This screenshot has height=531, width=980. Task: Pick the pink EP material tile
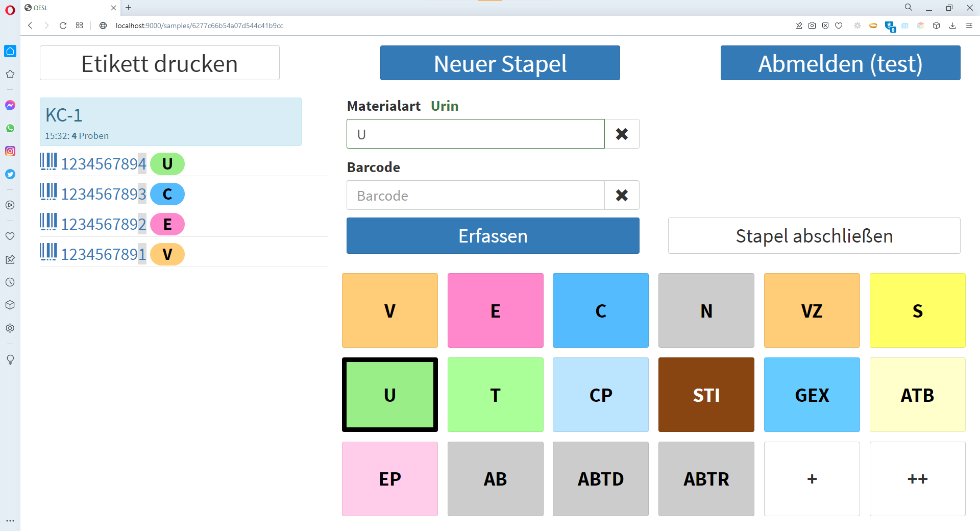[x=389, y=479]
